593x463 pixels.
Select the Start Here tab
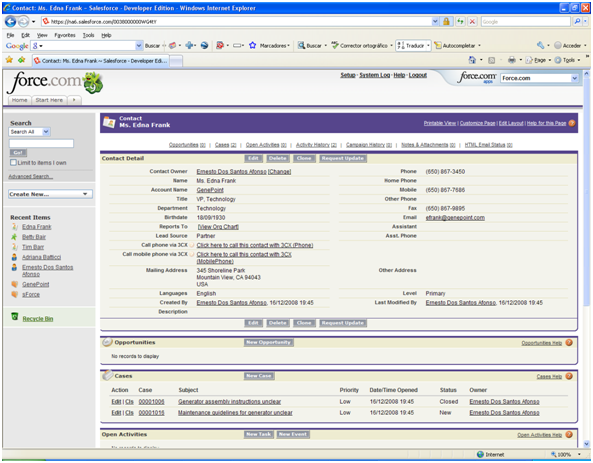pos(49,100)
